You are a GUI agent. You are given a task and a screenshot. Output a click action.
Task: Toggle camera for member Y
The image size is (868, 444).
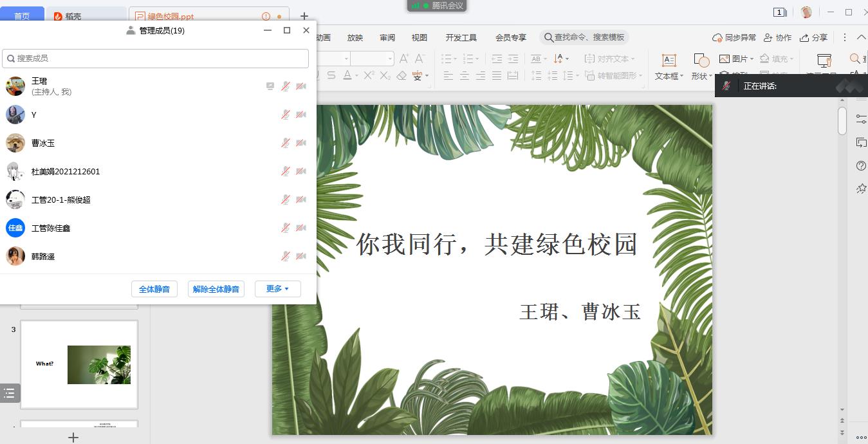[301, 115]
